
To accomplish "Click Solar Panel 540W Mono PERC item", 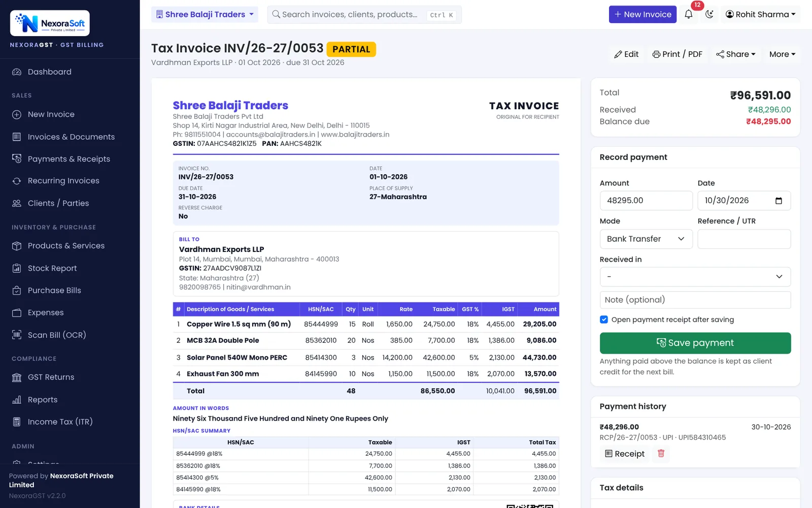I will tap(237, 358).
